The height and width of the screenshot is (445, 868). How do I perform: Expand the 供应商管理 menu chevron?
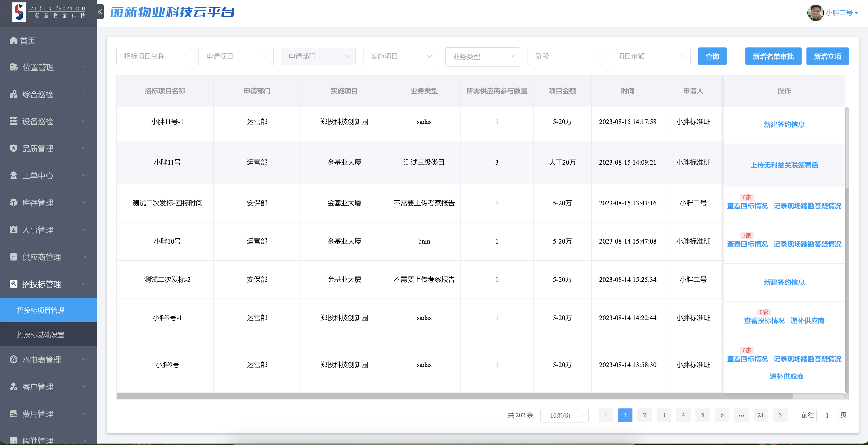pos(84,257)
